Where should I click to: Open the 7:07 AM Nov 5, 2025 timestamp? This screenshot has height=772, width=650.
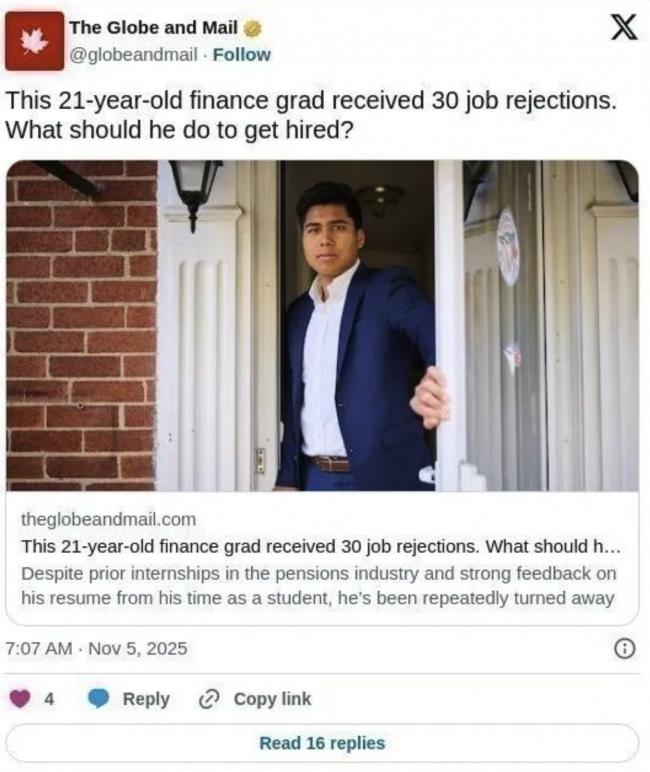pos(96,649)
